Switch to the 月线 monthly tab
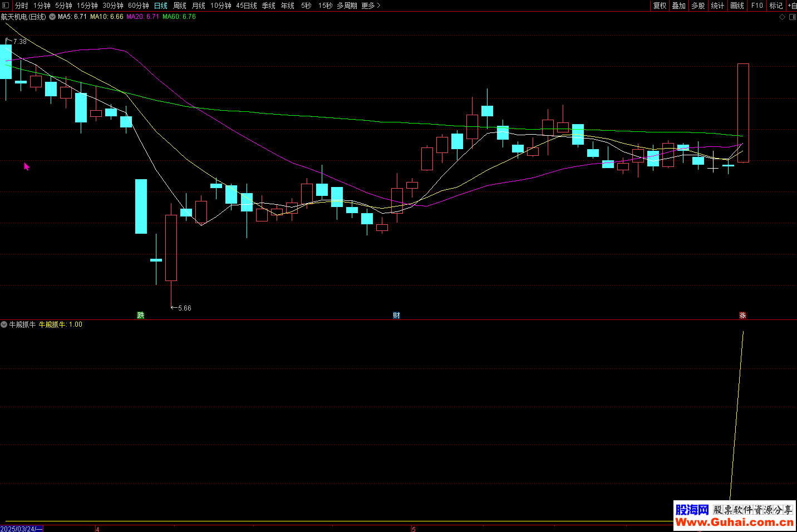 pyautogui.click(x=199, y=6)
